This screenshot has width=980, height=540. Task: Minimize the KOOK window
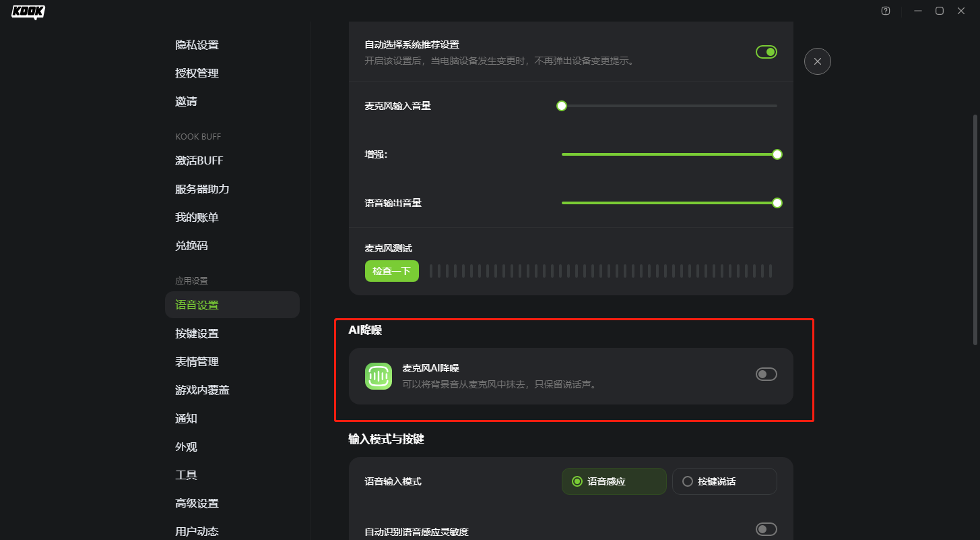point(917,11)
